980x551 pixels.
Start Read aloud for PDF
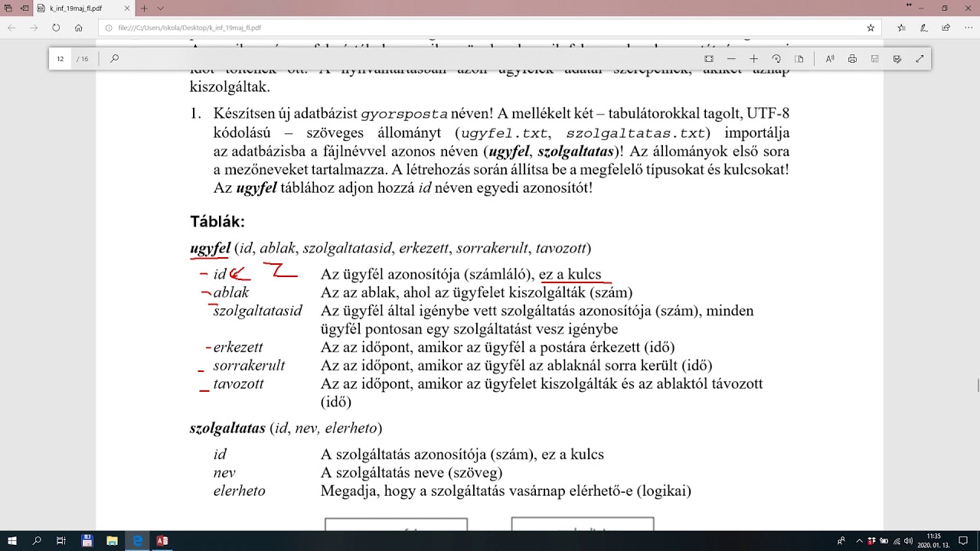click(x=830, y=59)
